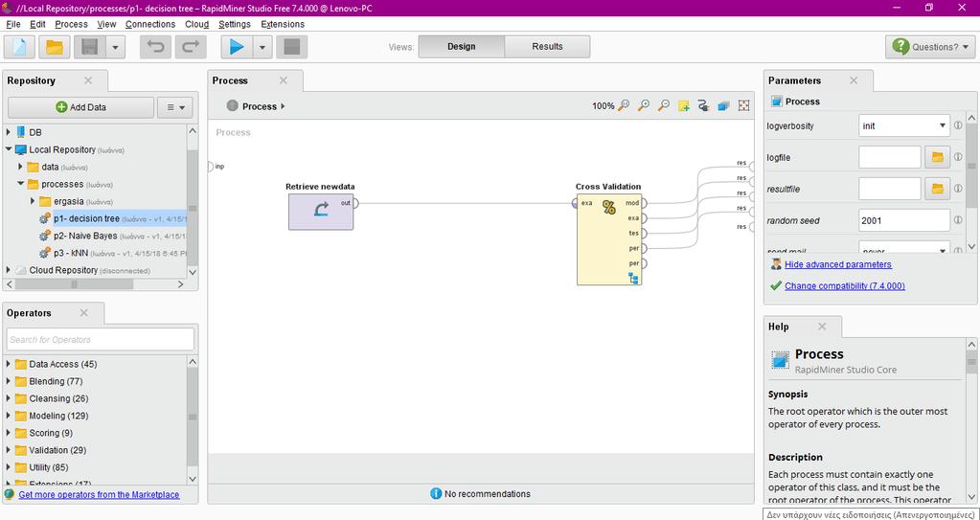This screenshot has height=520, width=980.
Task: Expand the ergasia folder
Action: (33, 201)
